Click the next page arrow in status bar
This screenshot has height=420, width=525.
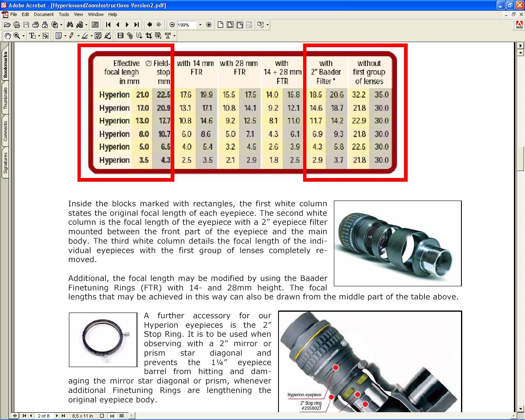coord(57,416)
